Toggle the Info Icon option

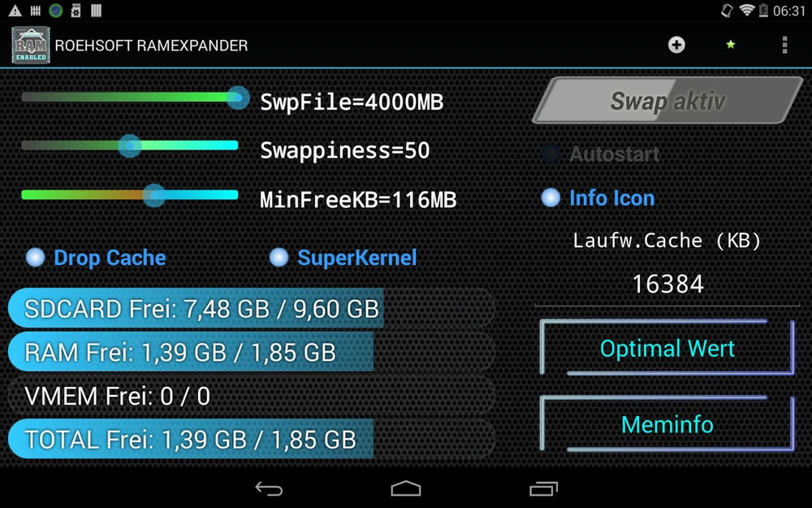click(598, 198)
